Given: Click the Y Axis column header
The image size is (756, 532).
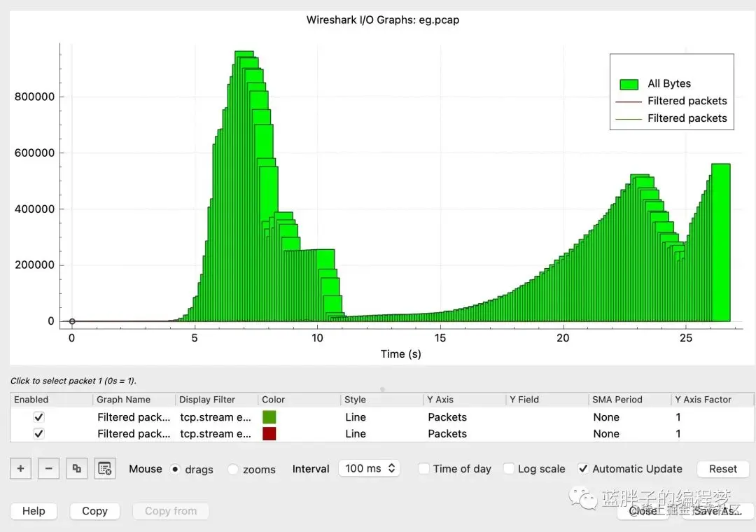Looking at the screenshot, I should (465, 400).
